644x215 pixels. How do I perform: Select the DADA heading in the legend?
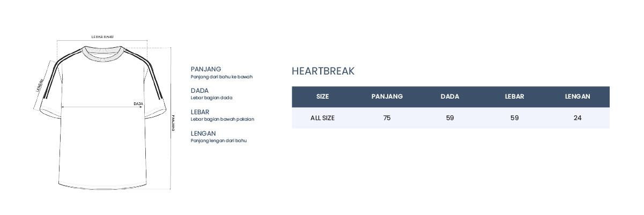point(199,91)
